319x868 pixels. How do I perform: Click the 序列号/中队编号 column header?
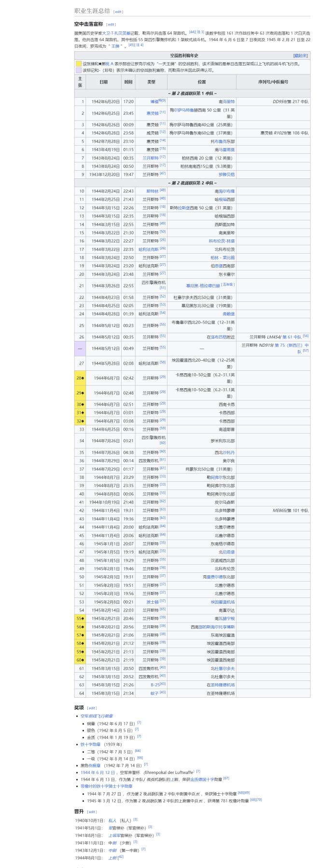tap(273, 82)
